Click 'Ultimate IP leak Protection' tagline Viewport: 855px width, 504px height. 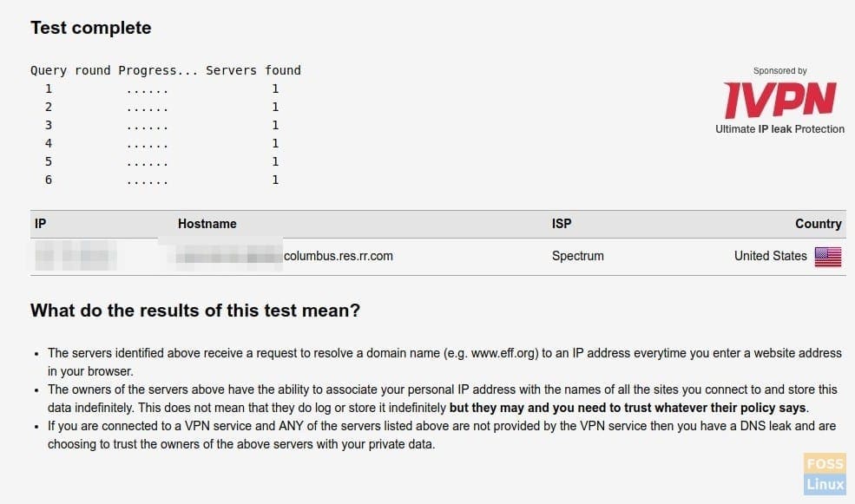(779, 129)
